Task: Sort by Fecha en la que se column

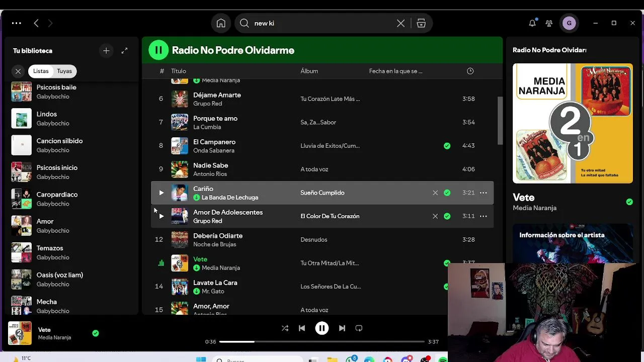Action: pyautogui.click(x=395, y=71)
